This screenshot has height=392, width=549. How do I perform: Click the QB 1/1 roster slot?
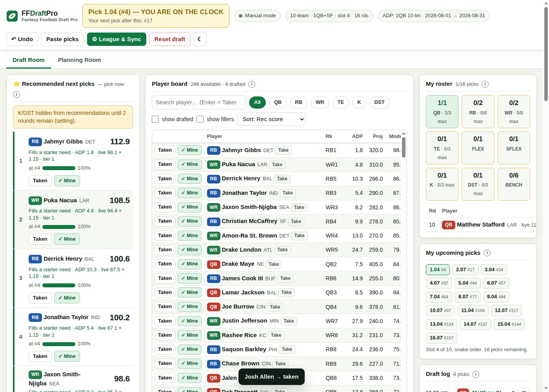(442, 112)
